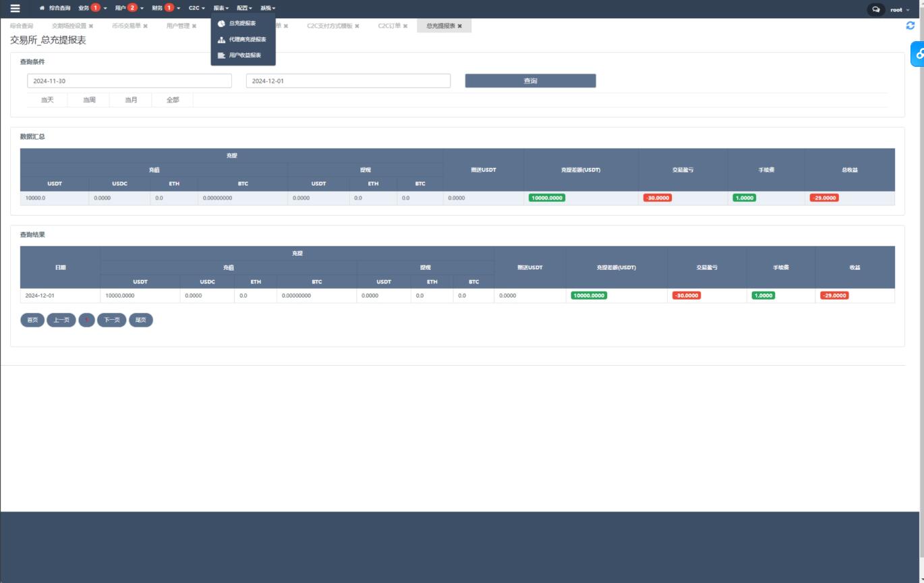
Task: Switch to the 综合查询 tab
Action: coord(22,26)
